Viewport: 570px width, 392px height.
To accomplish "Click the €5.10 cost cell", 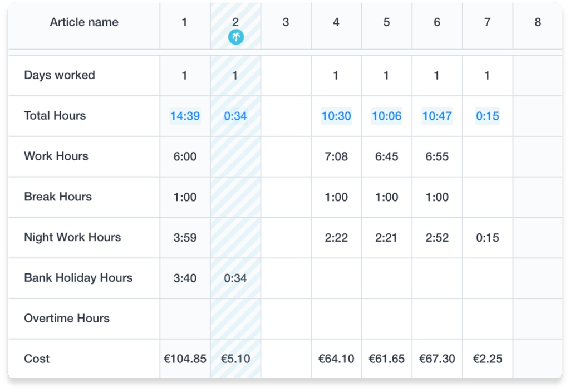I will tap(235, 359).
